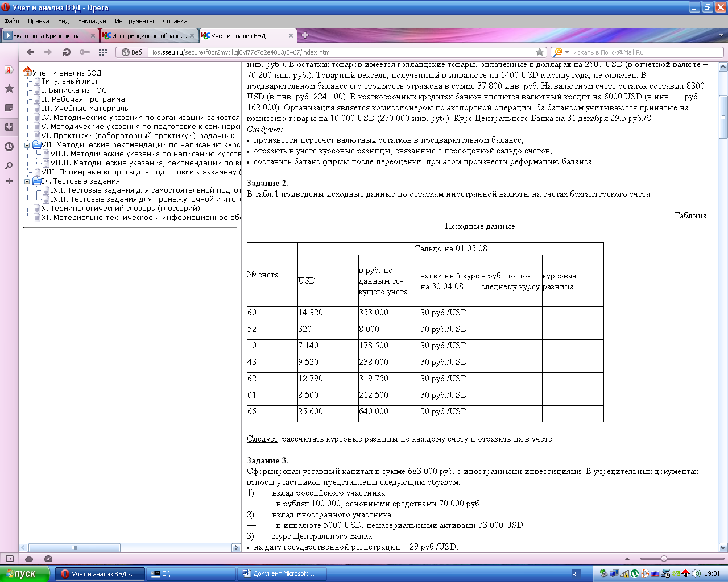The image size is (728, 582).
Task: Switch to Информационно-образо... tab
Action: coord(149,35)
